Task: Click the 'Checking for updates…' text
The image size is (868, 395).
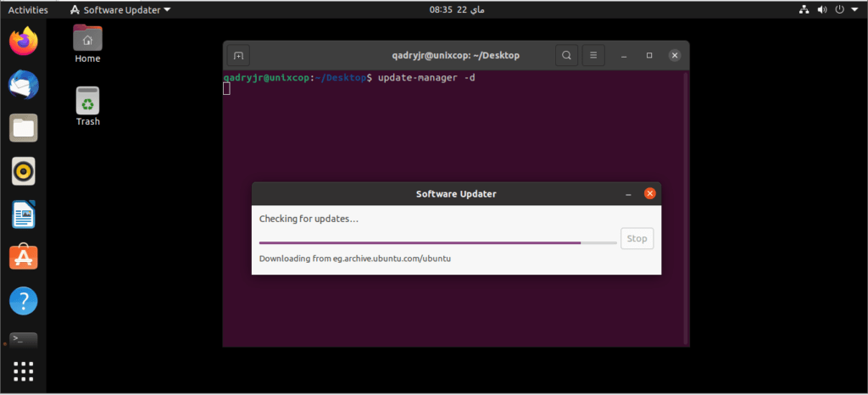Action: [309, 219]
